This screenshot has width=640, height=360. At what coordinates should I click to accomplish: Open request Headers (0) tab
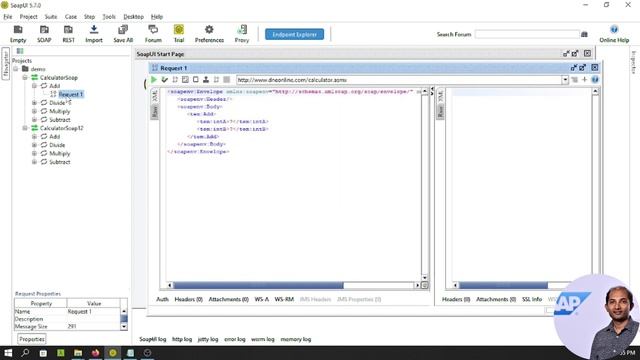189,299
